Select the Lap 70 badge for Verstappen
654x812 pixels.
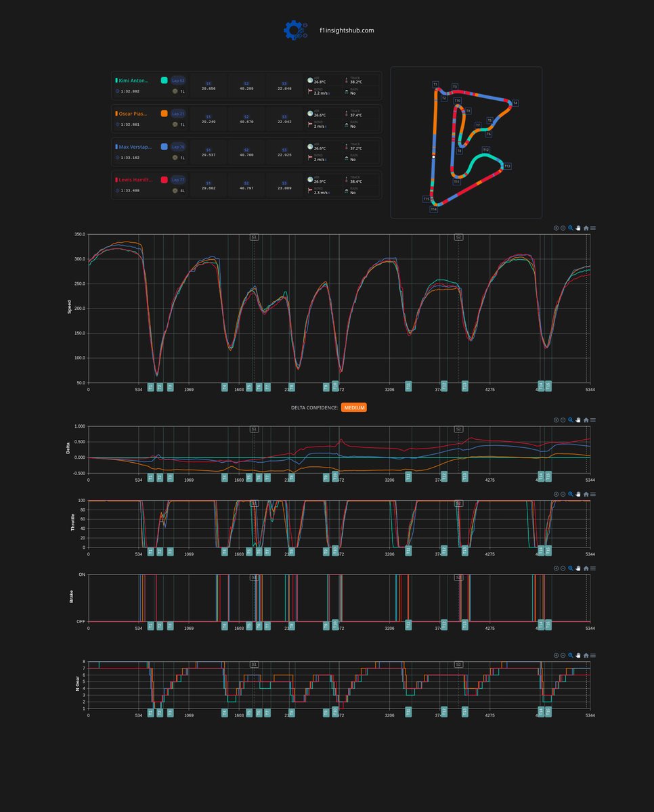[178, 147]
